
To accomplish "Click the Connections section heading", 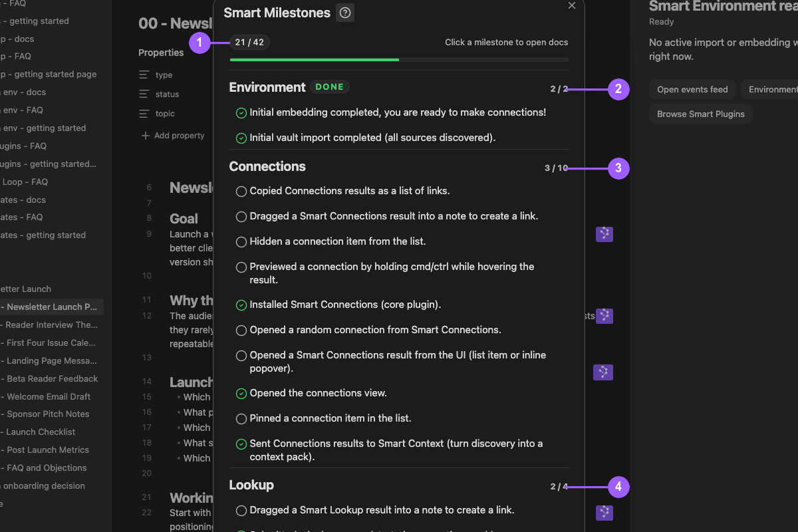I will 267,166.
